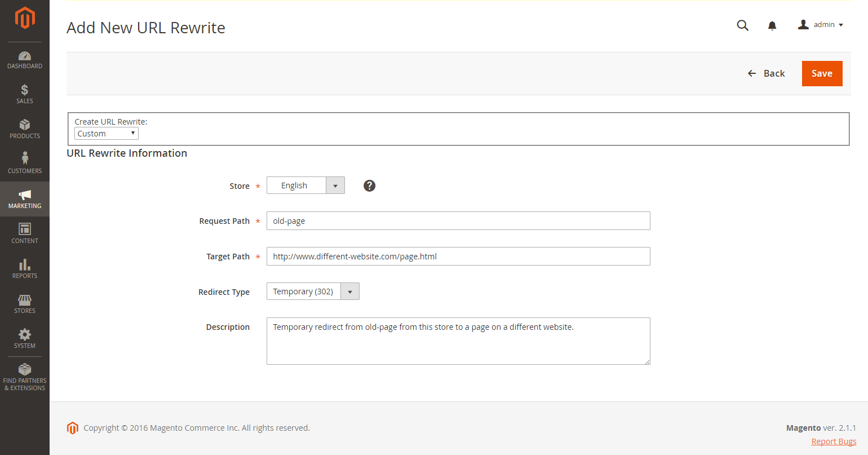Click the Store help question mark icon
The image size is (868, 455).
[369, 185]
